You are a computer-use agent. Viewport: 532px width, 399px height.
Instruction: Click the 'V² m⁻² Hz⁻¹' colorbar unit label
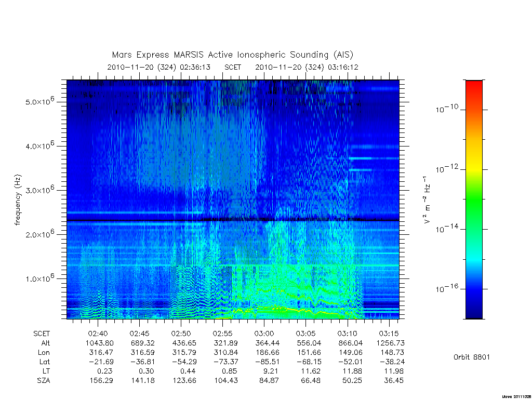point(427,200)
